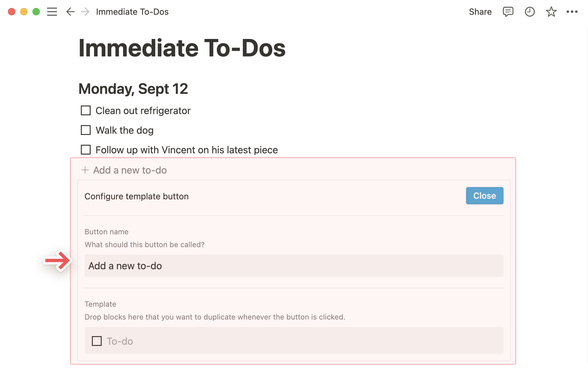Screen dimensions: 588x368
Task: Tick Follow up with Vincent checkbox
Action: (x=86, y=150)
